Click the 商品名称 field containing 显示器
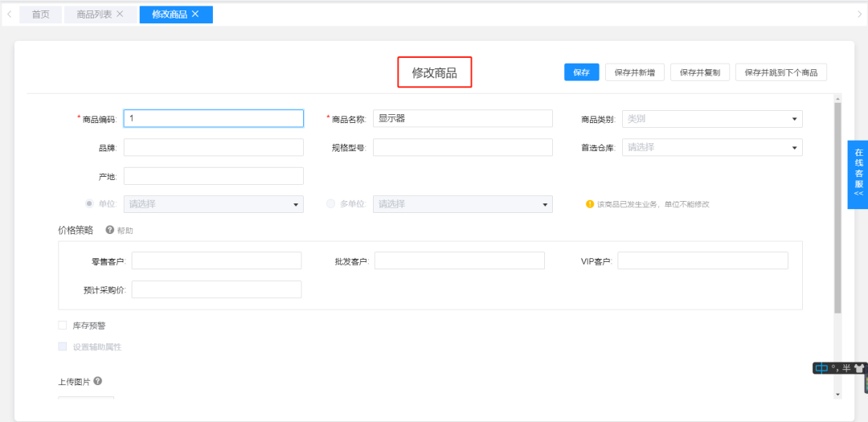Viewport: 868px width, 422px height. (x=463, y=118)
